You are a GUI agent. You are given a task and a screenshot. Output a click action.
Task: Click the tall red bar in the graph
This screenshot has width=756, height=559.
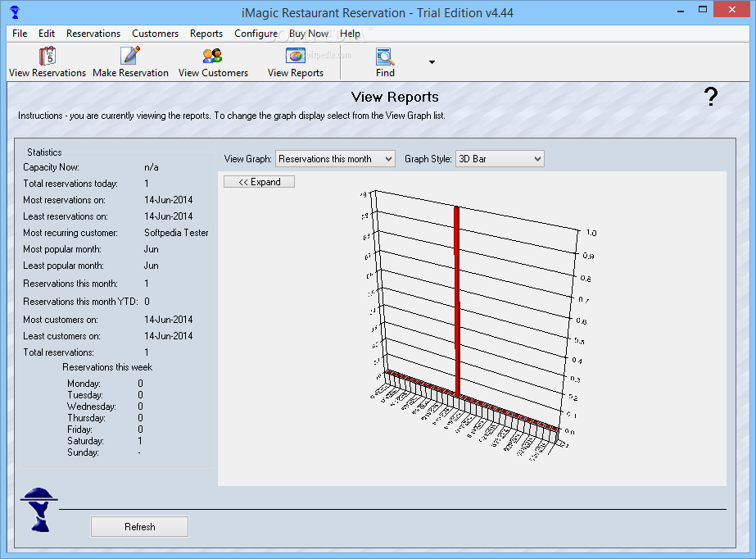[456, 302]
